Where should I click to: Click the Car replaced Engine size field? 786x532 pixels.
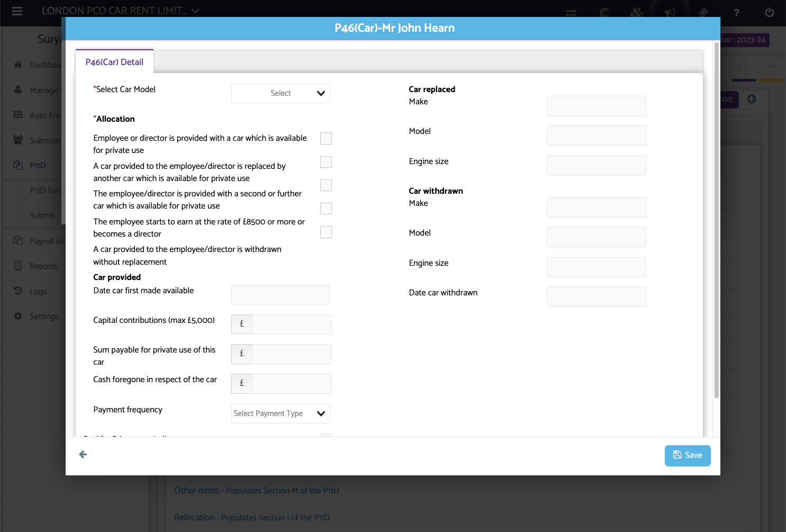[597, 165]
